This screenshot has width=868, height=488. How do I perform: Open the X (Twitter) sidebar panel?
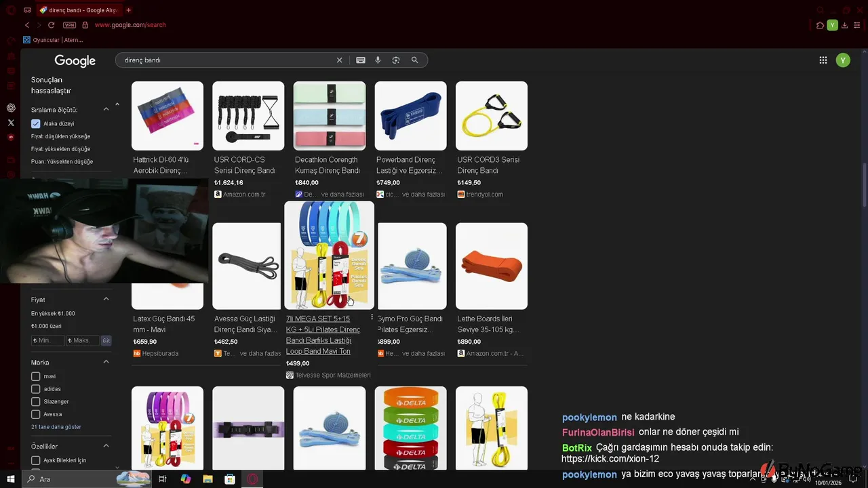tap(11, 123)
